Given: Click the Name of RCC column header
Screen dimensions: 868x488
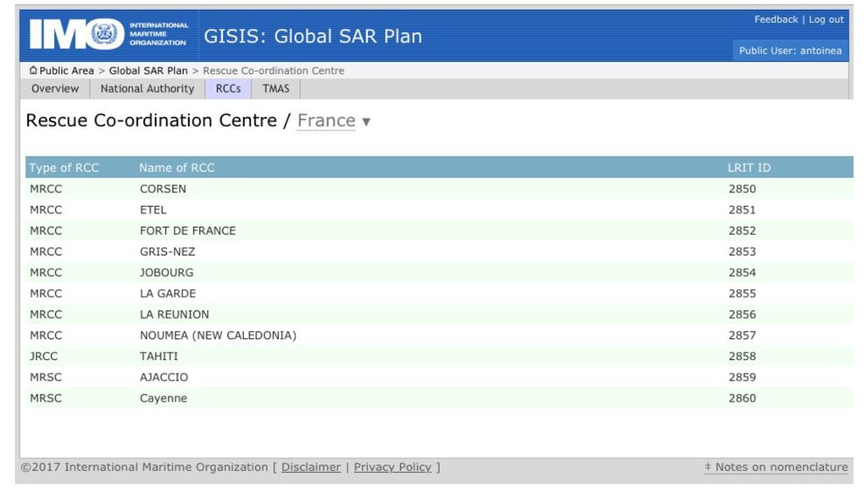Looking at the screenshot, I should 176,168.
